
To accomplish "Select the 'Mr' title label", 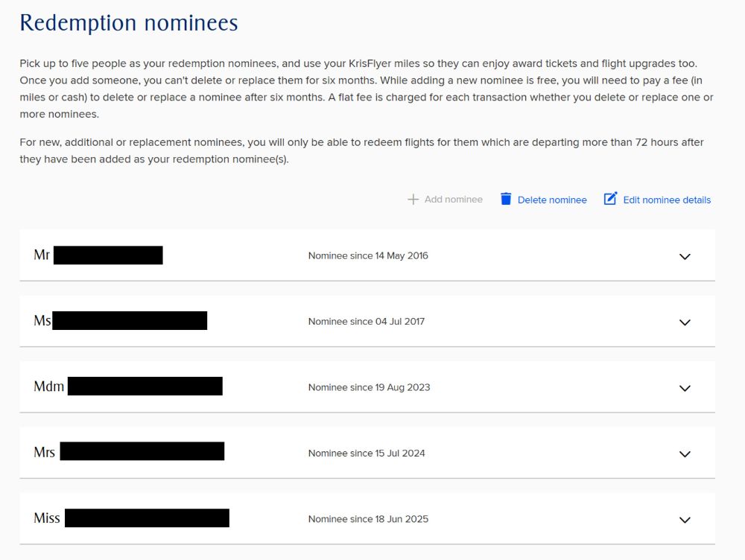I will (42, 255).
